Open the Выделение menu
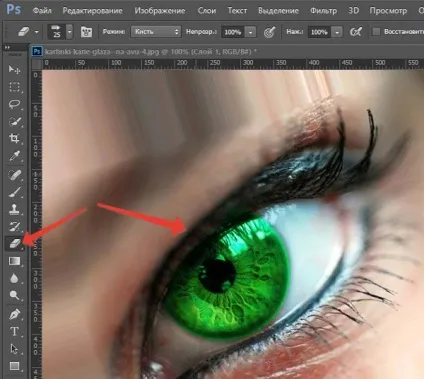The height and width of the screenshot is (379, 424). tap(278, 11)
